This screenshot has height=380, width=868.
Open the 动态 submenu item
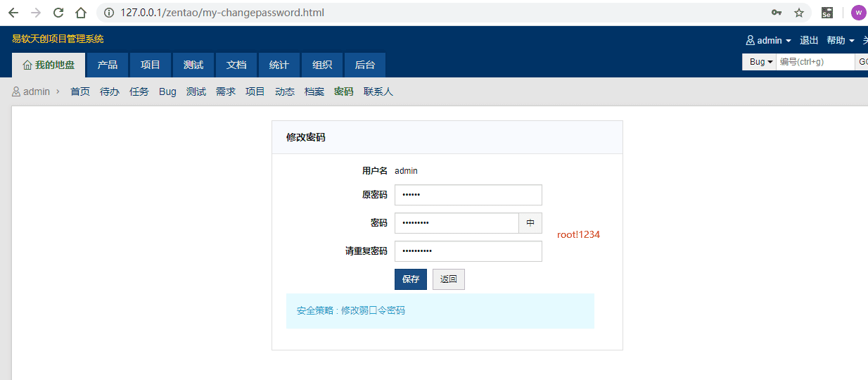pos(285,91)
